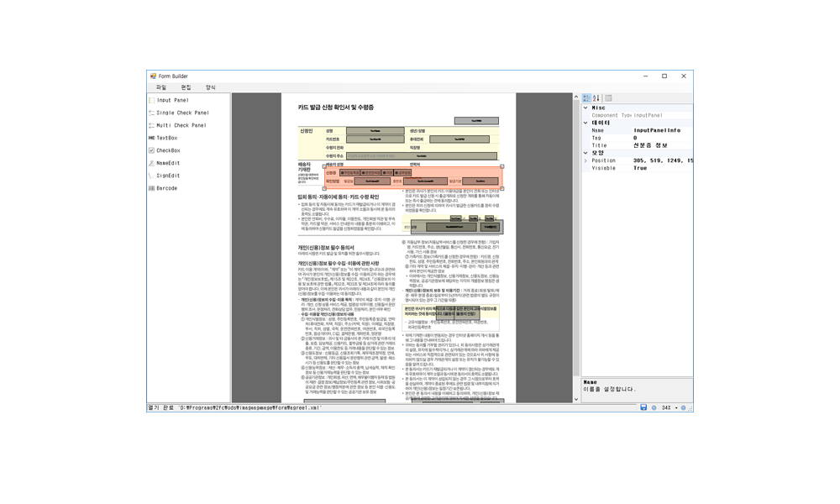This screenshot has height=504, width=840.
Task: Open the 편집 menu
Action: [x=186, y=87]
